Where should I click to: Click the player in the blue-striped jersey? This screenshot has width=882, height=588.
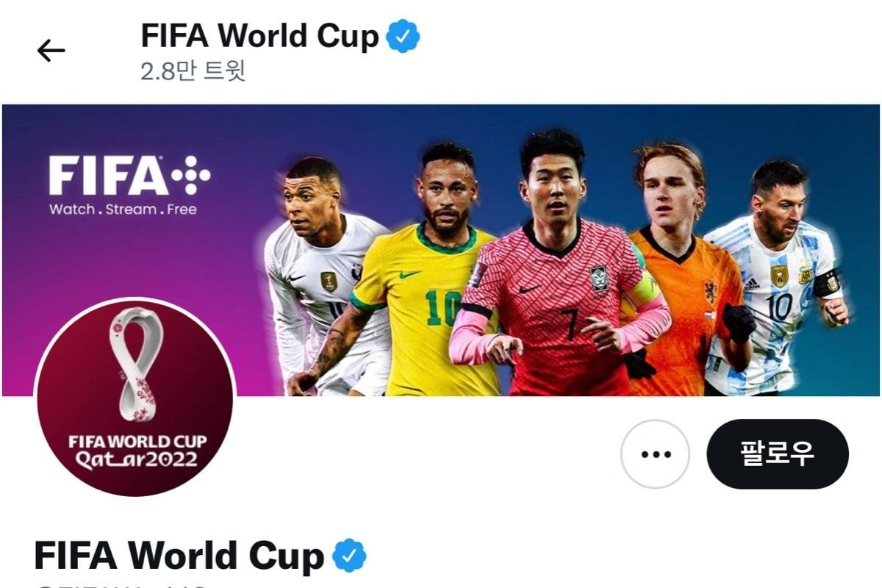tap(779, 287)
